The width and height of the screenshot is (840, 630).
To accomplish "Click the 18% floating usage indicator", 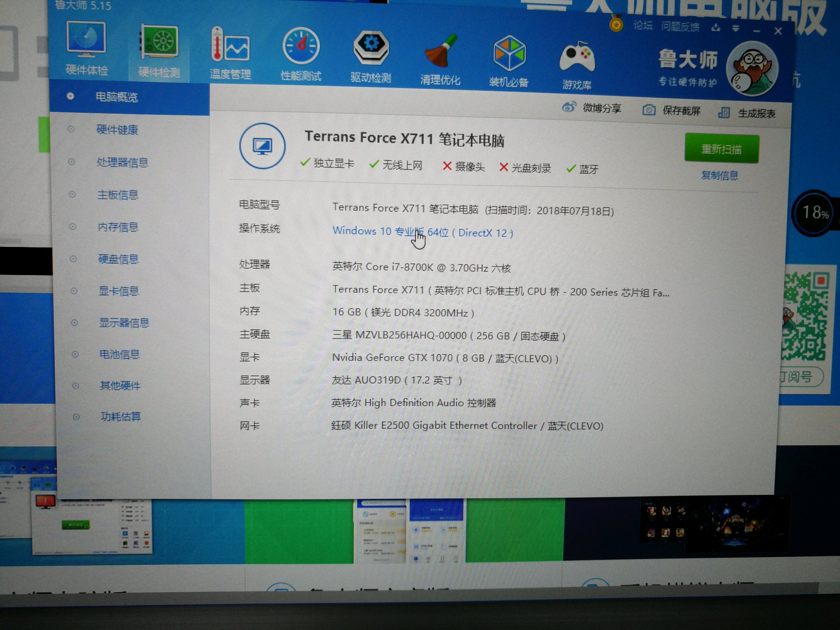I will 814,213.
